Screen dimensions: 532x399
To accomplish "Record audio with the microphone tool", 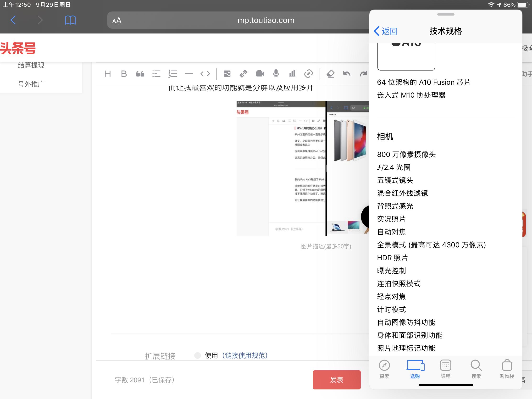I will (276, 74).
